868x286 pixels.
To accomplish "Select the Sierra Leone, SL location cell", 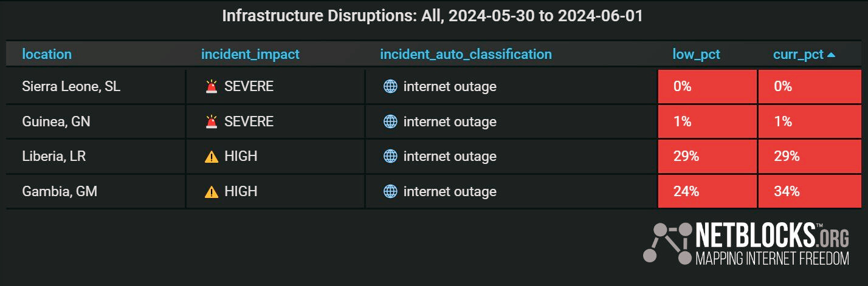I will coord(95,87).
